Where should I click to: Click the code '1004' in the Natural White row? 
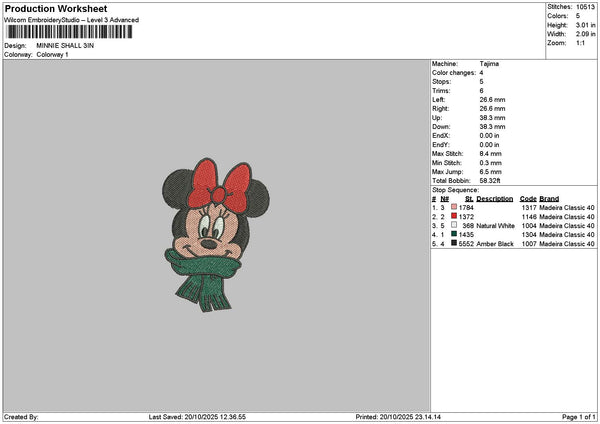pyautogui.click(x=529, y=226)
